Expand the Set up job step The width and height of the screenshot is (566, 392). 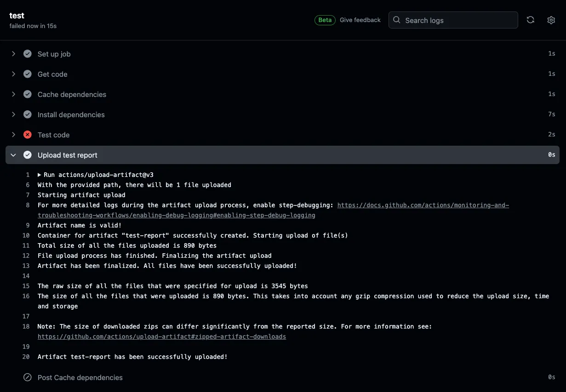point(14,54)
